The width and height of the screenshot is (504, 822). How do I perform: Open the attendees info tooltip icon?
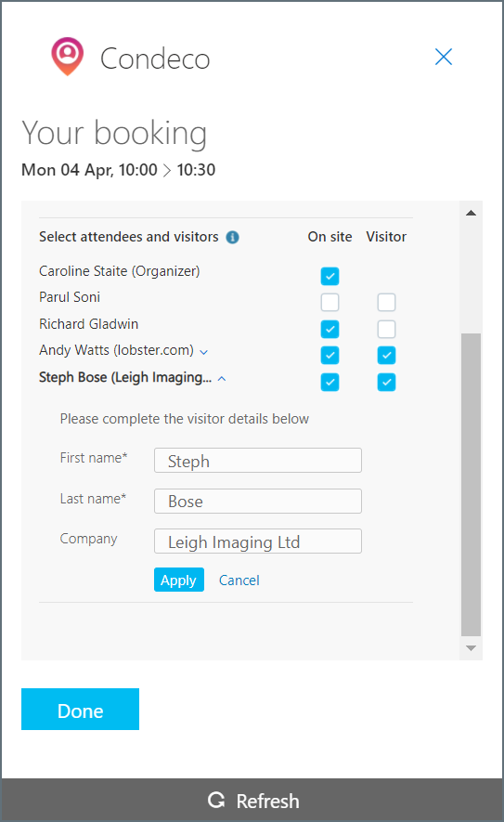click(x=232, y=238)
